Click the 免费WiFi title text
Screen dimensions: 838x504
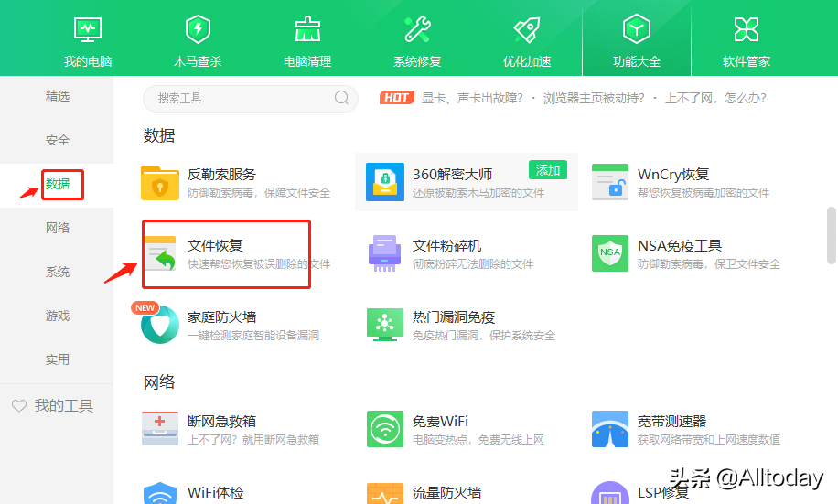click(x=440, y=422)
